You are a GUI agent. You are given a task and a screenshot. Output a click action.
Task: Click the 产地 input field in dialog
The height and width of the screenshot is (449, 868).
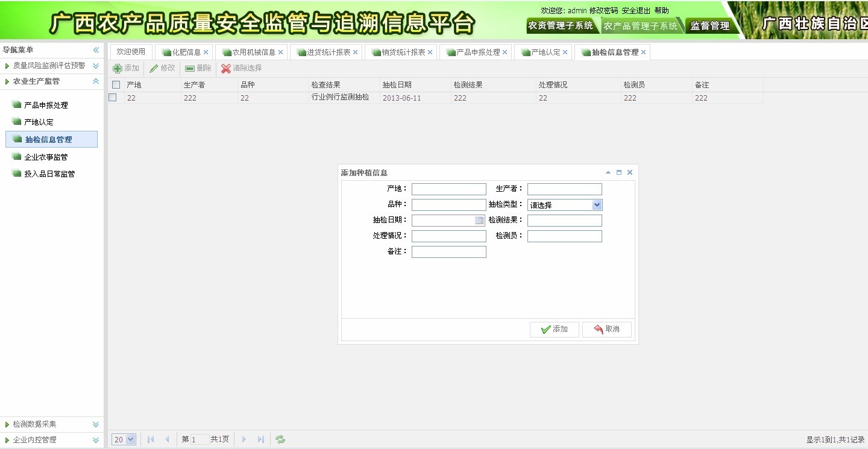coord(448,189)
